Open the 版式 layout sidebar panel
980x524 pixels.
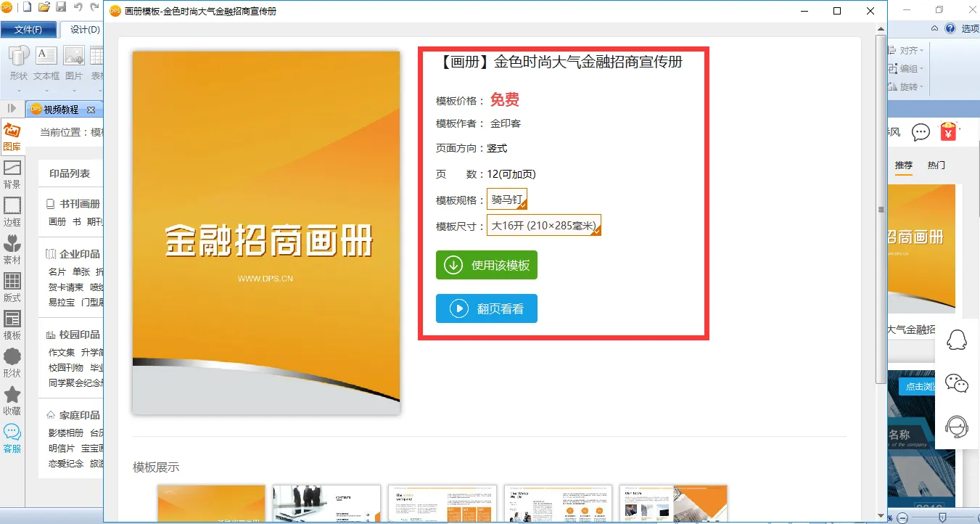tap(12, 288)
